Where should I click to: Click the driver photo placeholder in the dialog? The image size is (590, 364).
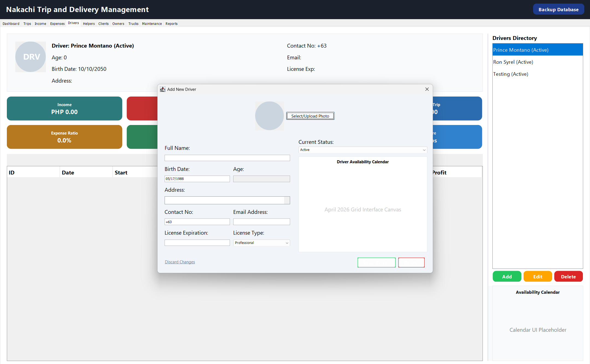coord(269,116)
